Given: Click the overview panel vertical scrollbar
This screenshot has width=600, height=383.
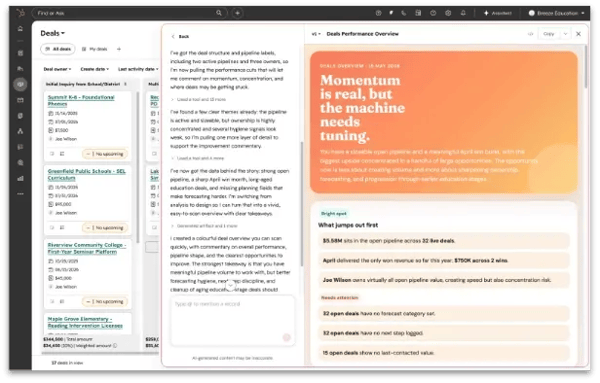Looking at the screenshot, I should 585,68.
